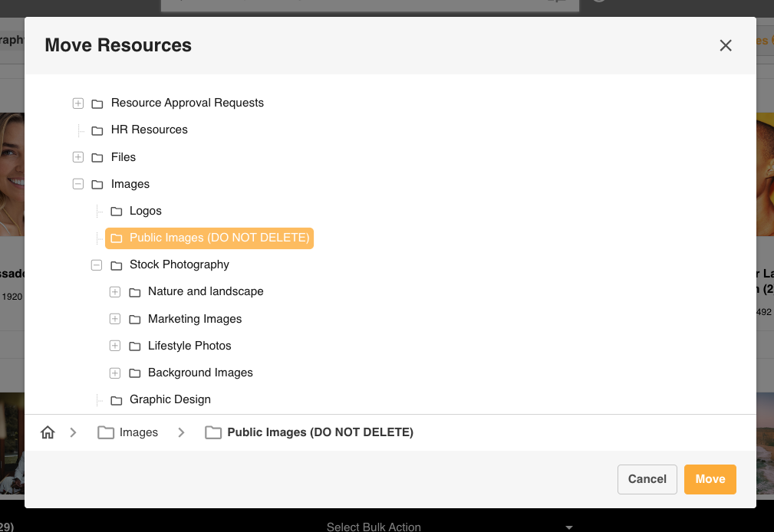
Task: Click the Graphic Design folder icon
Action: tap(116, 400)
